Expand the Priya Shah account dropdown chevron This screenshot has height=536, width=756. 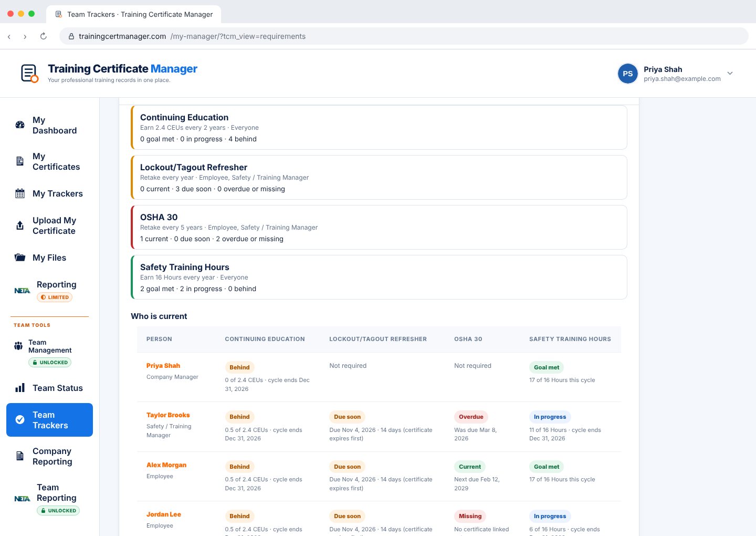pyautogui.click(x=730, y=73)
